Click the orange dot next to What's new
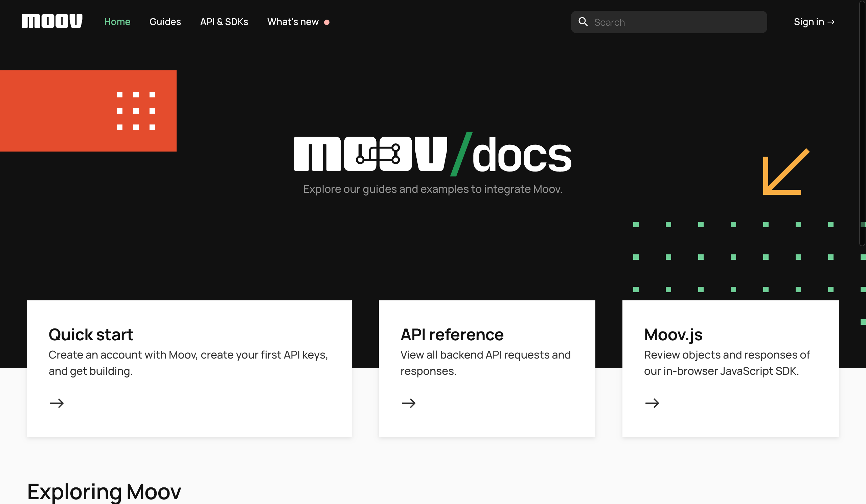The image size is (866, 504). [x=329, y=22]
